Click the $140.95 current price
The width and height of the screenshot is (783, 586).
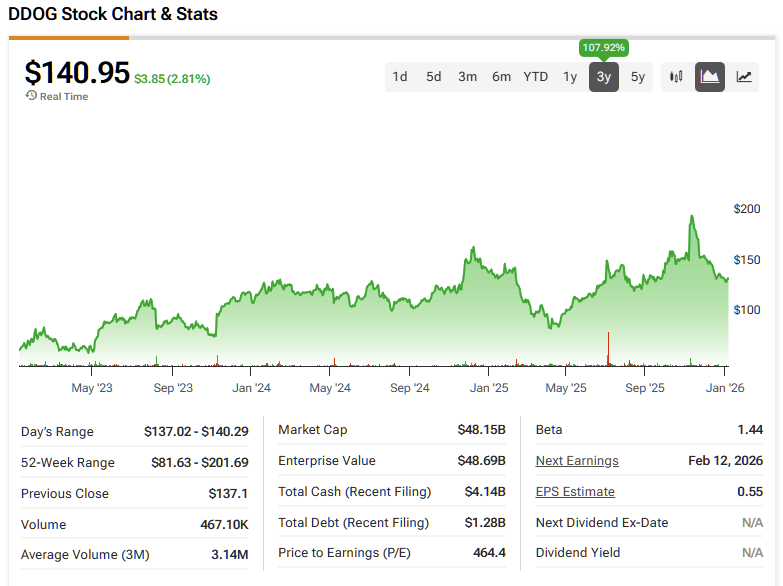[77, 73]
